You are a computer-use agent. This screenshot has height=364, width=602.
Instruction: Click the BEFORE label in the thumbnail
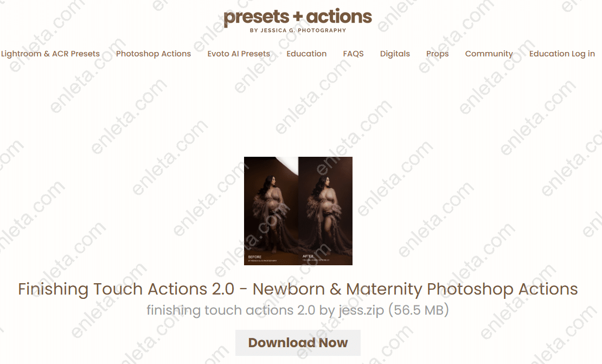point(255,257)
